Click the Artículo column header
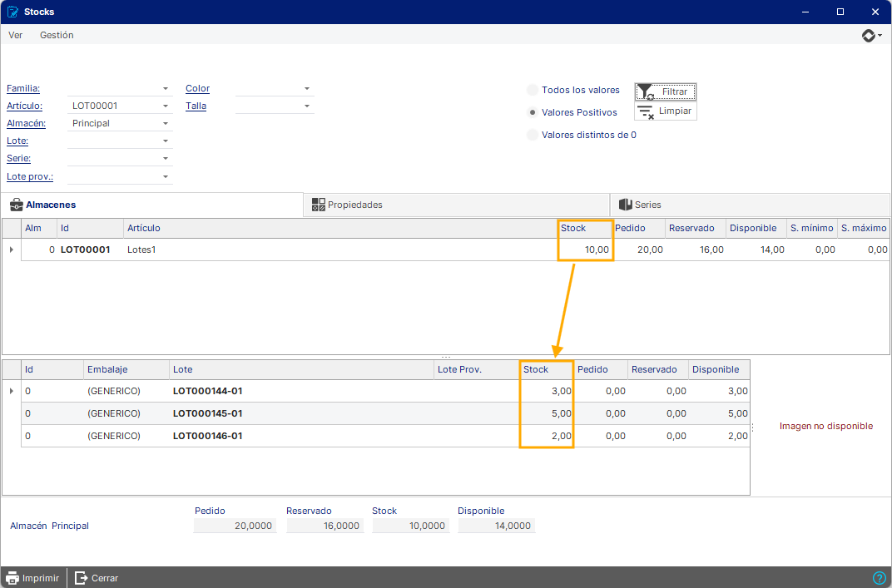The image size is (892, 588). pos(339,228)
